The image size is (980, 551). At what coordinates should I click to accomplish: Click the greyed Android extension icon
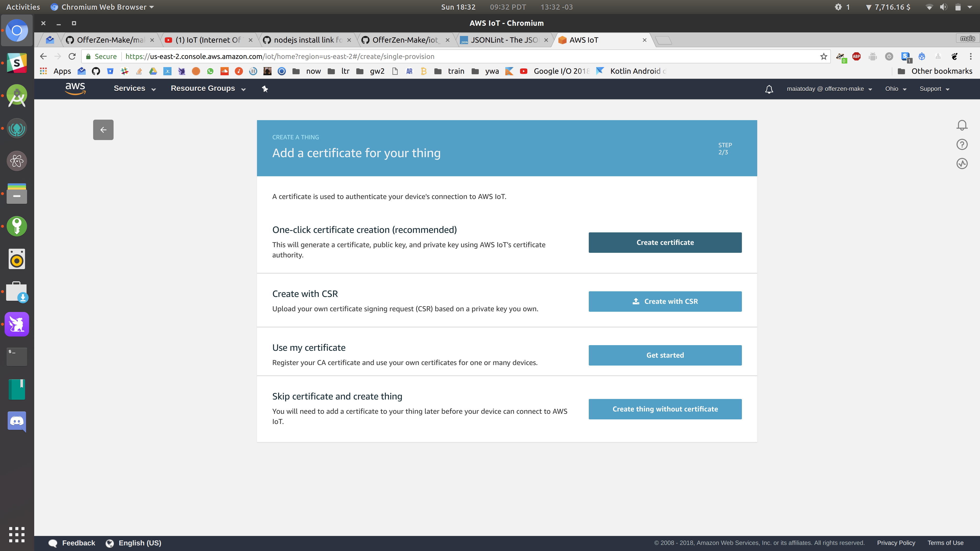click(873, 56)
